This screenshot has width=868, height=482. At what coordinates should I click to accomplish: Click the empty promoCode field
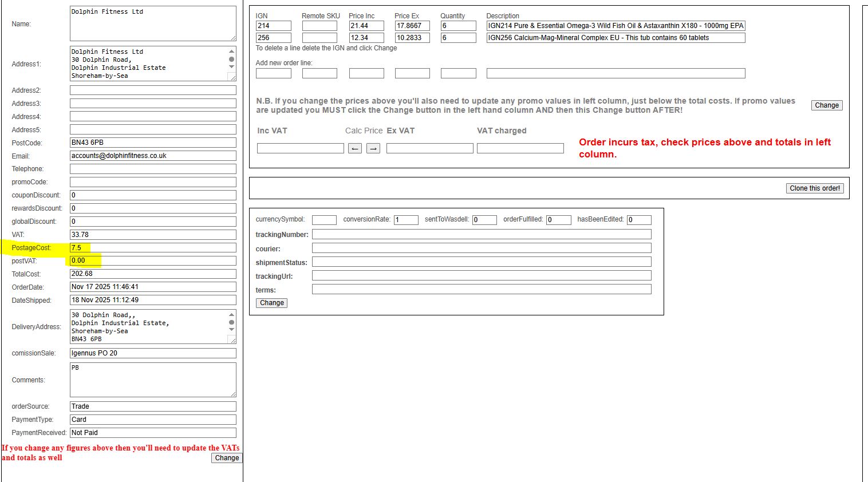(153, 182)
